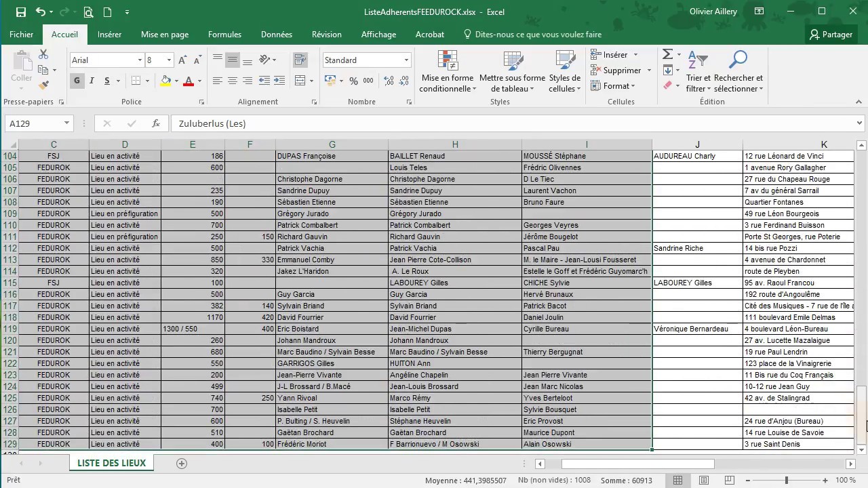Select column G header
Viewport: 868px width, 488px height.
point(332,144)
